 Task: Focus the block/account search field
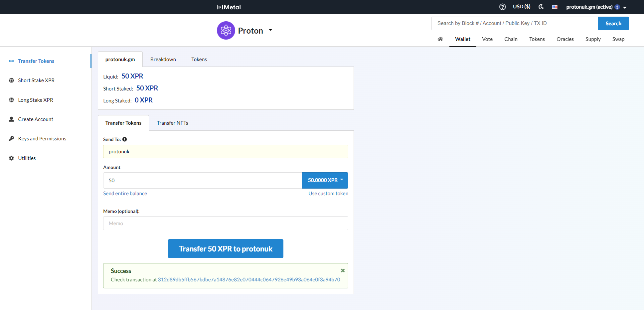pyautogui.click(x=515, y=23)
